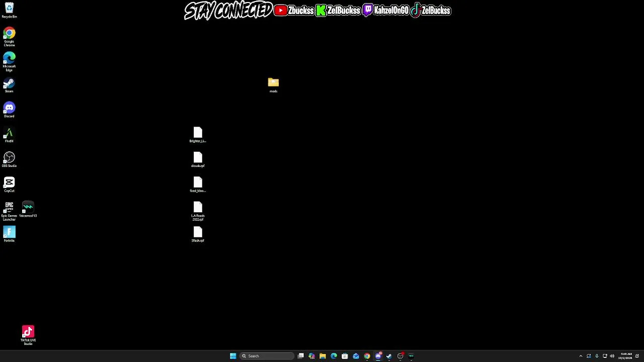Open Microsoft Store from the taskbar
The height and width of the screenshot is (362, 644).
click(x=345, y=356)
